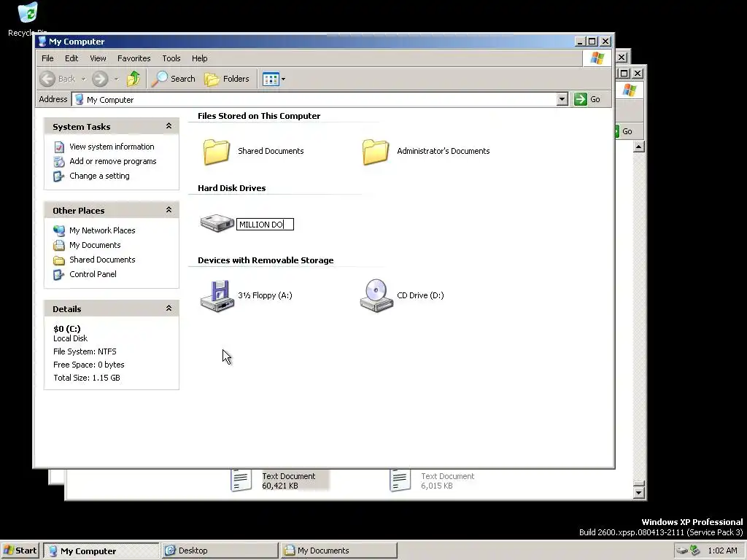Open My Network Places link
The image size is (747, 560).
102,230
